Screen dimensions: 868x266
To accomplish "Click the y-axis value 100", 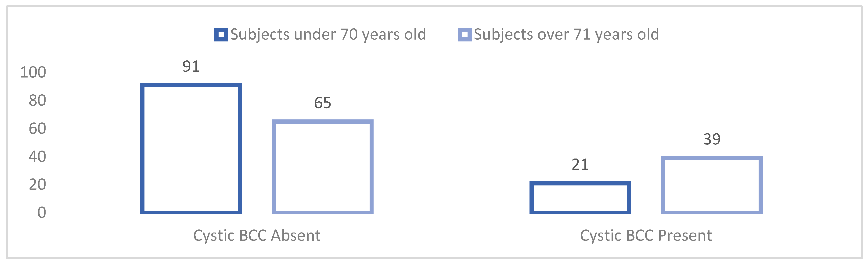I will 33,72.
